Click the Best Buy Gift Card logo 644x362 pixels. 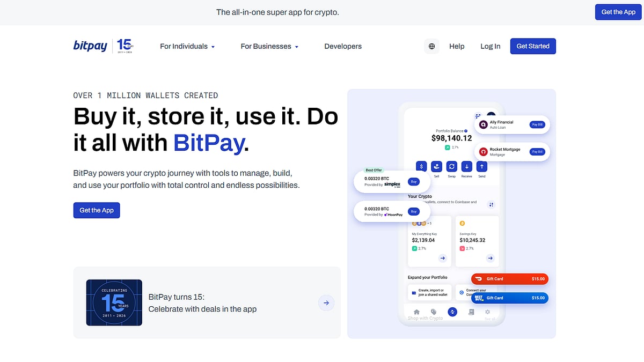pos(479,298)
